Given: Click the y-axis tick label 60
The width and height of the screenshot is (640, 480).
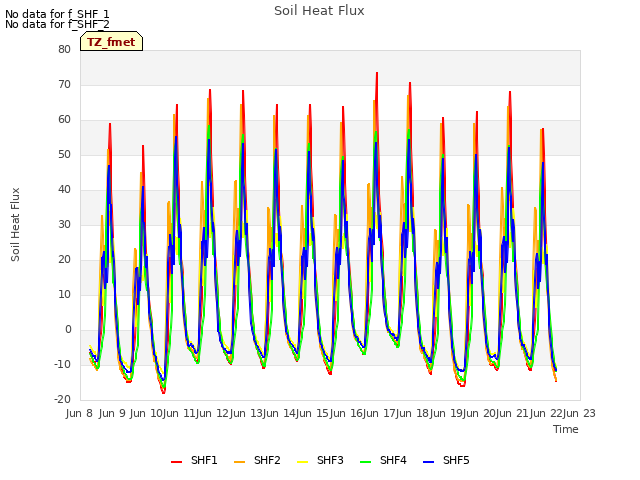Looking at the screenshot, I should coord(64,120).
